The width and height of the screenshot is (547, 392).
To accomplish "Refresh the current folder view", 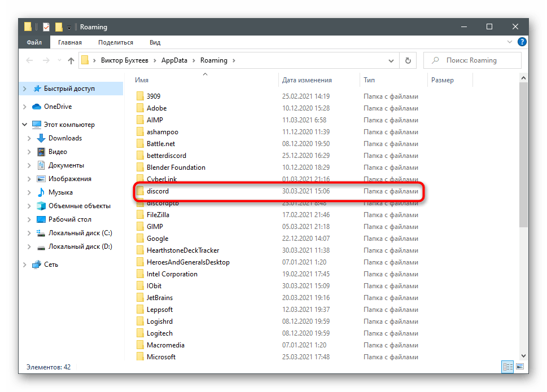I will point(408,60).
